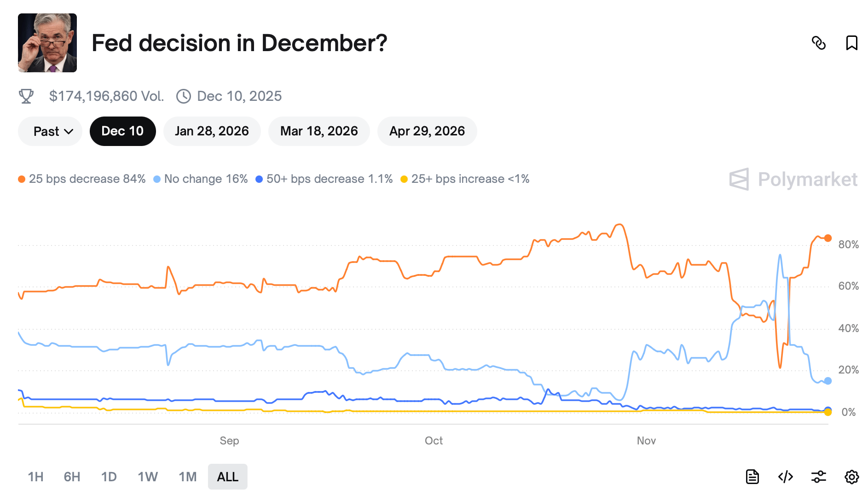
Task: Click the embed code icon
Action: (785, 477)
